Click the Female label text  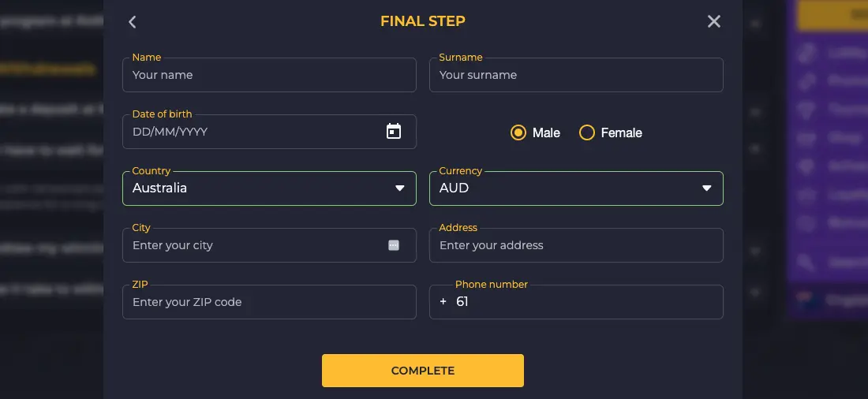pyautogui.click(x=621, y=132)
